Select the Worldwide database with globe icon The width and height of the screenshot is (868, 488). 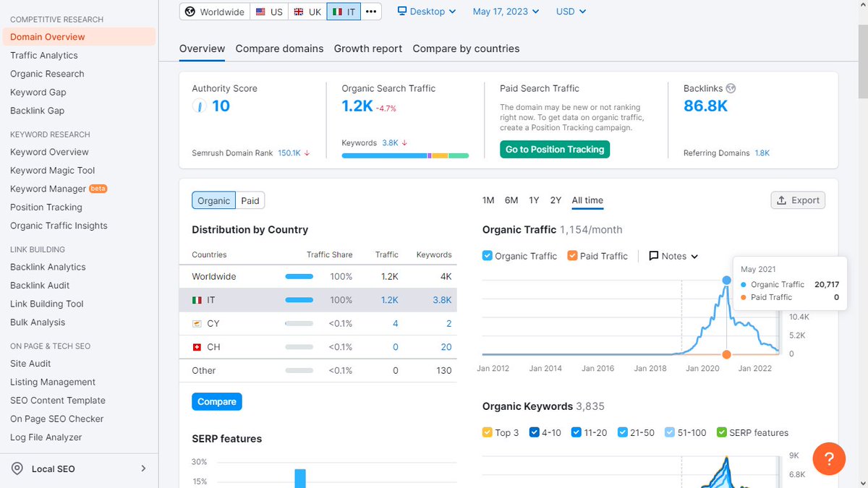coord(215,12)
